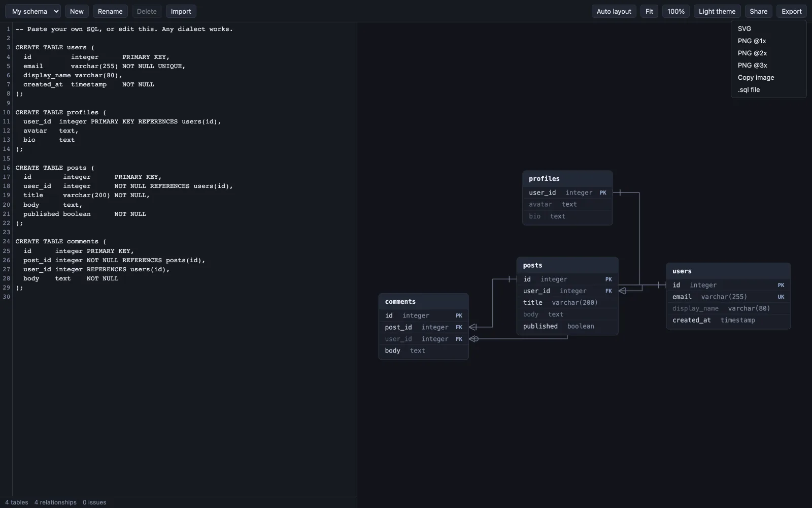The height and width of the screenshot is (508, 812).
Task: Click the created_at timestamp row
Action: click(x=728, y=320)
